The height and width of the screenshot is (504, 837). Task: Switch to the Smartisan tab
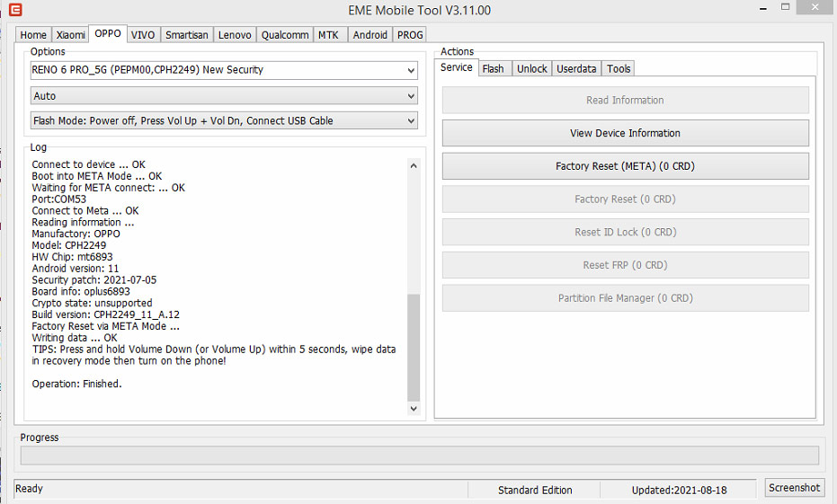click(187, 35)
